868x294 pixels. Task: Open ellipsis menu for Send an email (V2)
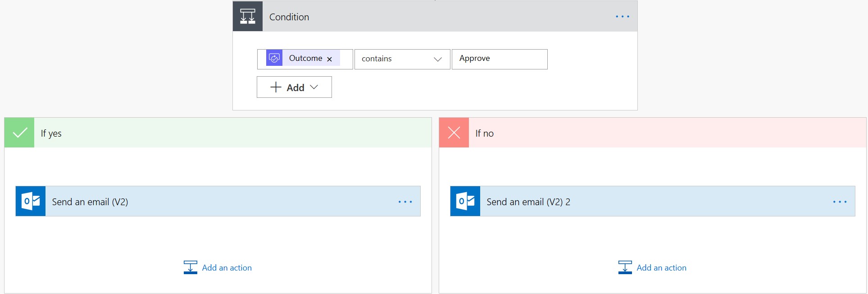point(405,202)
